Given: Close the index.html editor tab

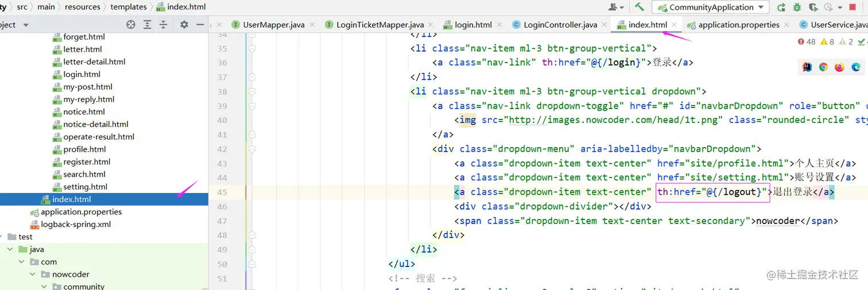Looking at the screenshot, I should [x=674, y=25].
